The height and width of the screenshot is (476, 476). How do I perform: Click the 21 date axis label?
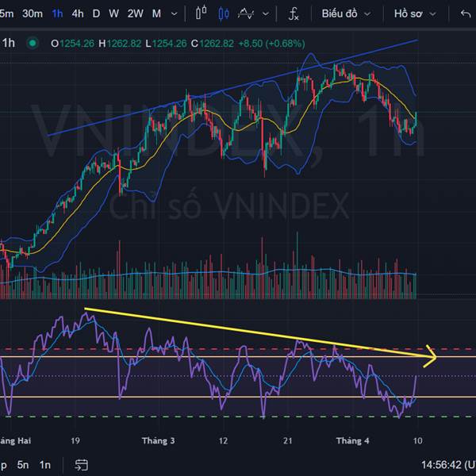pyautogui.click(x=288, y=441)
